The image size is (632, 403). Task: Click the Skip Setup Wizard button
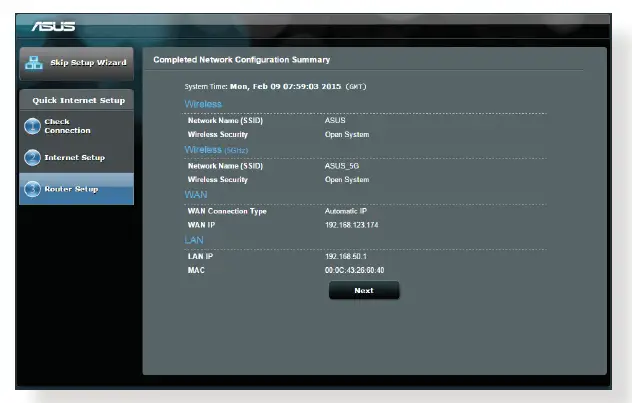(77, 63)
